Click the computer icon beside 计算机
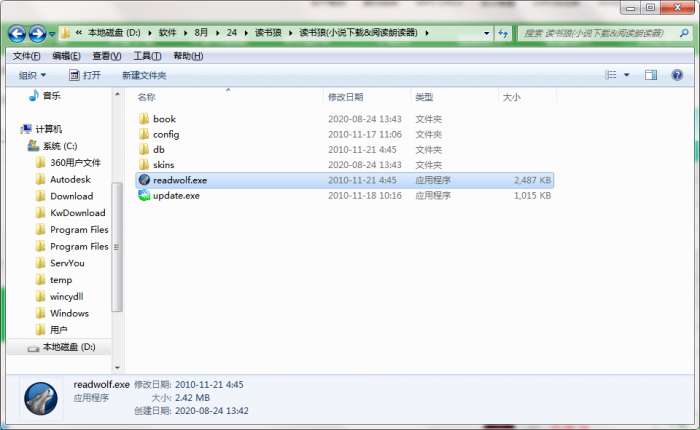This screenshot has height=430, width=700. (26, 129)
